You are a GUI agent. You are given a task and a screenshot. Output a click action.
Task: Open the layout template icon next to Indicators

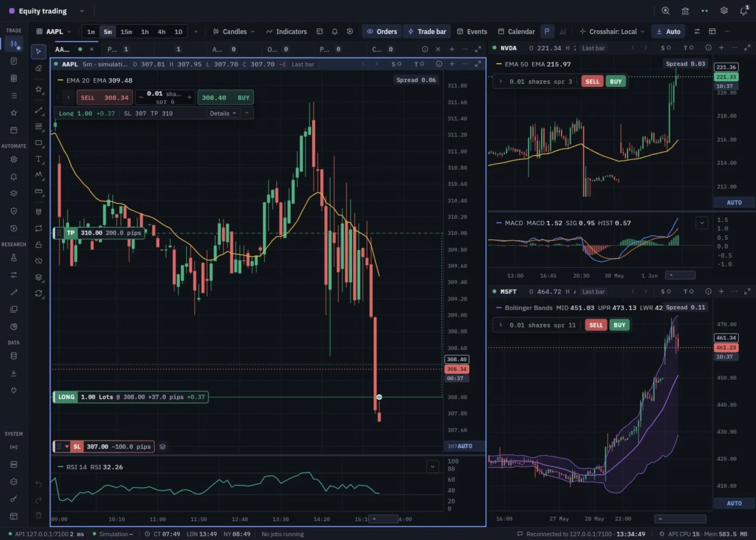pos(320,32)
